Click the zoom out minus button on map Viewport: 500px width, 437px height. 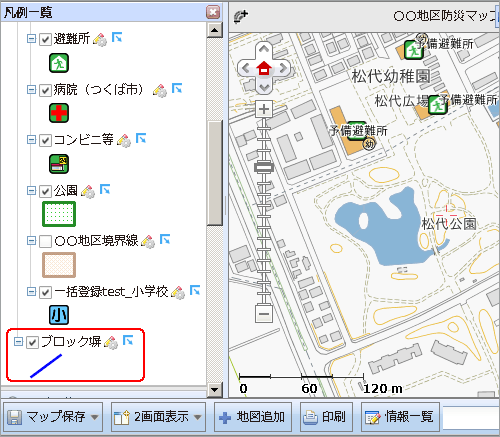tap(264, 314)
